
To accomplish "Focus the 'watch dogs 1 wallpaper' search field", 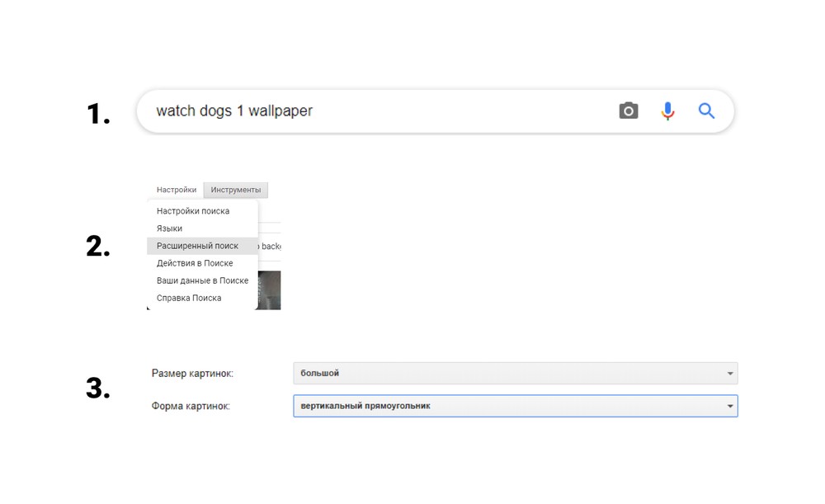I will click(x=371, y=111).
